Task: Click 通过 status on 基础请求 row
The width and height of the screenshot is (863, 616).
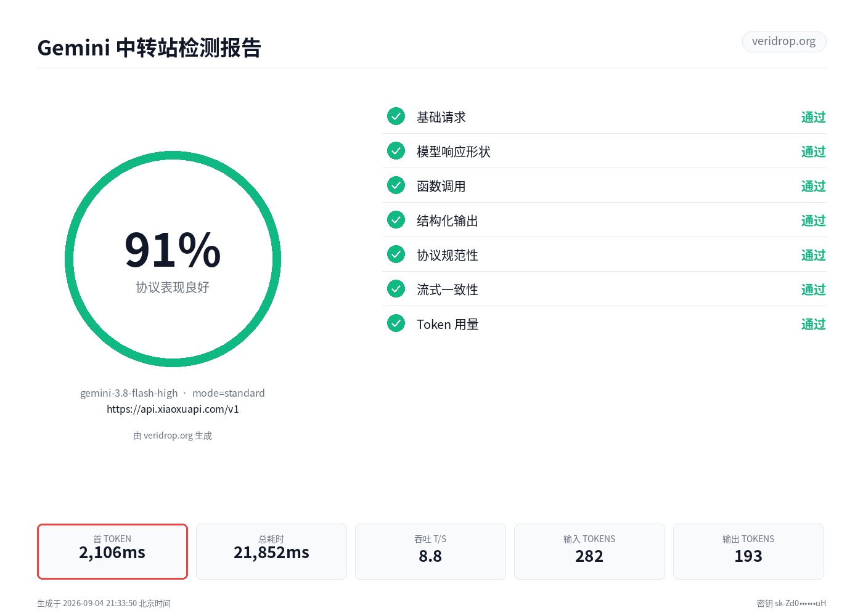Action: 813,117
